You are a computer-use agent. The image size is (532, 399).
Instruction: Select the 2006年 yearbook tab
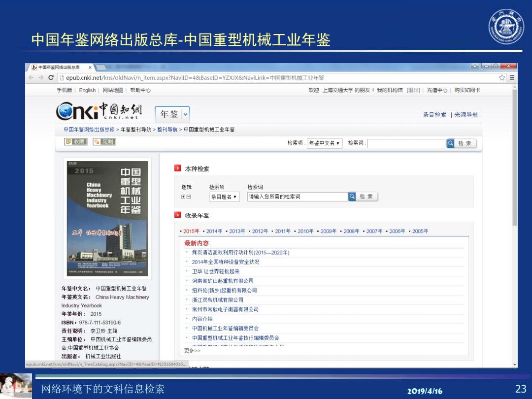pyautogui.click(x=397, y=231)
